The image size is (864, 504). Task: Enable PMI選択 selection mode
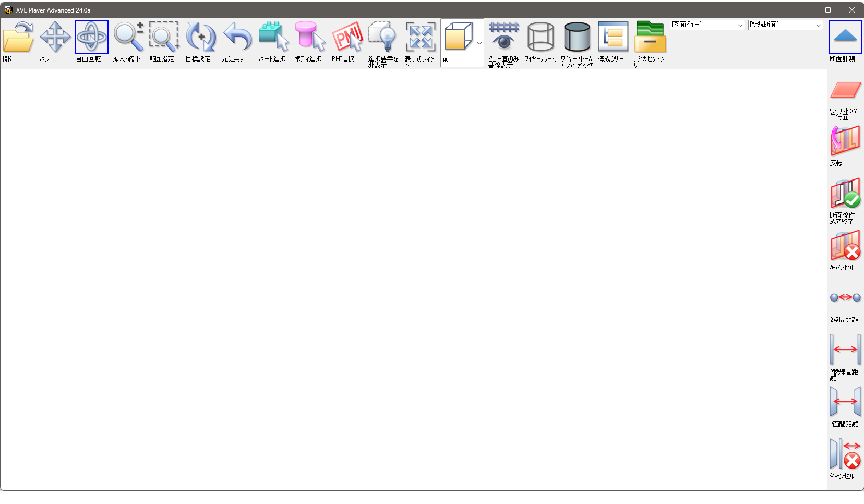[347, 37]
